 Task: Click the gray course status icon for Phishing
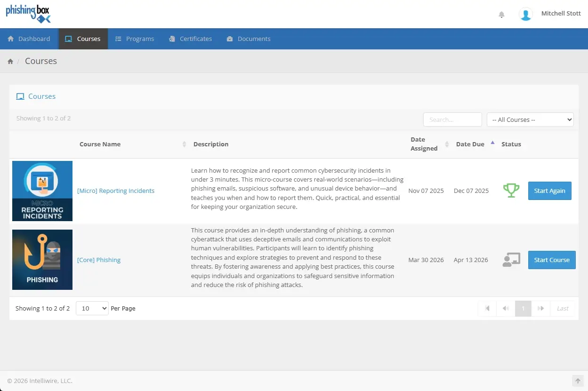[x=511, y=260]
